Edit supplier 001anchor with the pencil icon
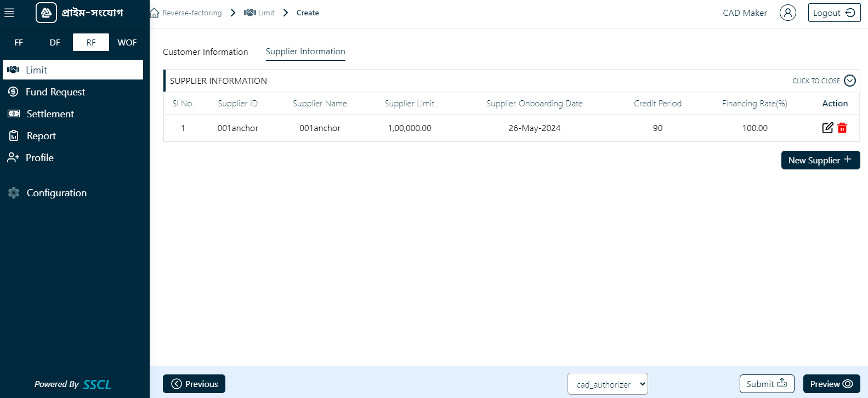The height and width of the screenshot is (398, 868). pyautogui.click(x=828, y=128)
